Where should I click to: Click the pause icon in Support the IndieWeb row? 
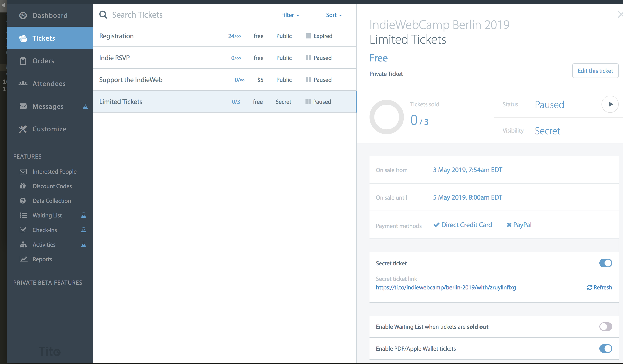click(308, 80)
